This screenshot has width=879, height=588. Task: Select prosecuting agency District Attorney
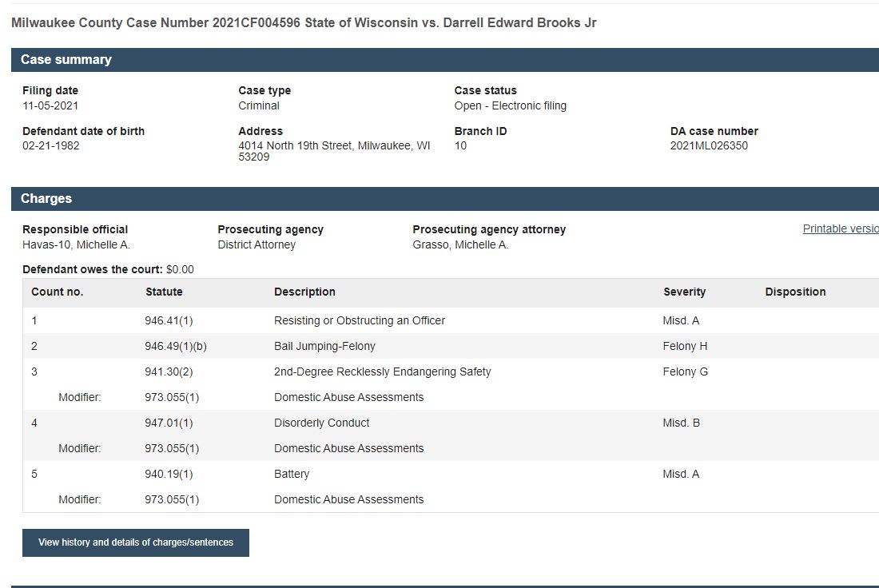257,244
